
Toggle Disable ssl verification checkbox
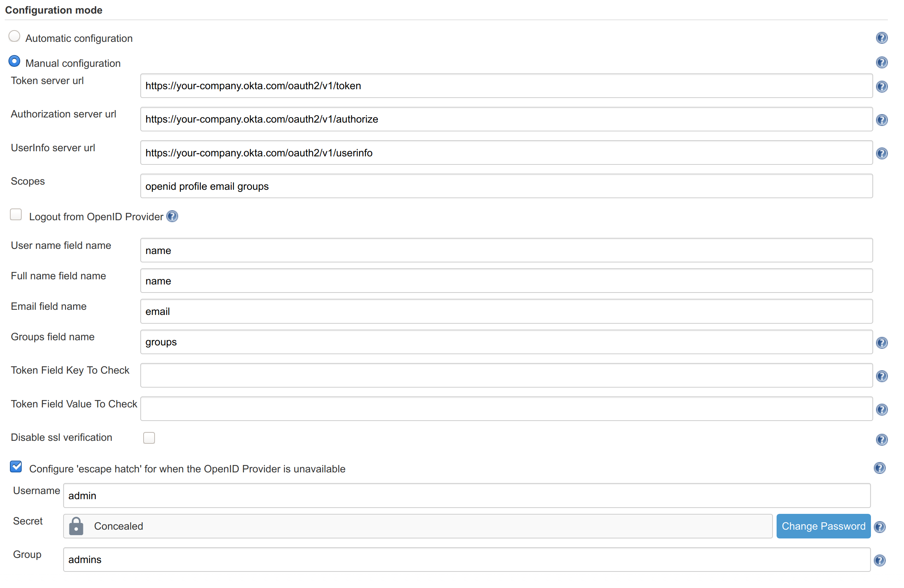click(149, 438)
